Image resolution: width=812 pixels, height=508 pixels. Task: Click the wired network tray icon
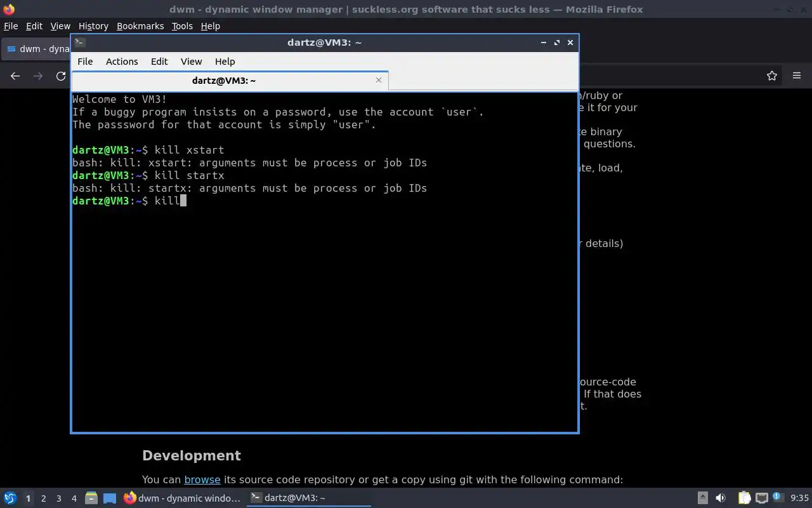761,498
